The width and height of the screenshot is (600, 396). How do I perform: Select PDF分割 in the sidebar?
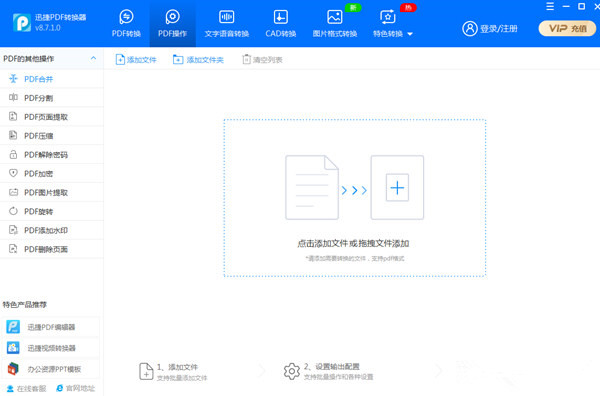(52, 98)
